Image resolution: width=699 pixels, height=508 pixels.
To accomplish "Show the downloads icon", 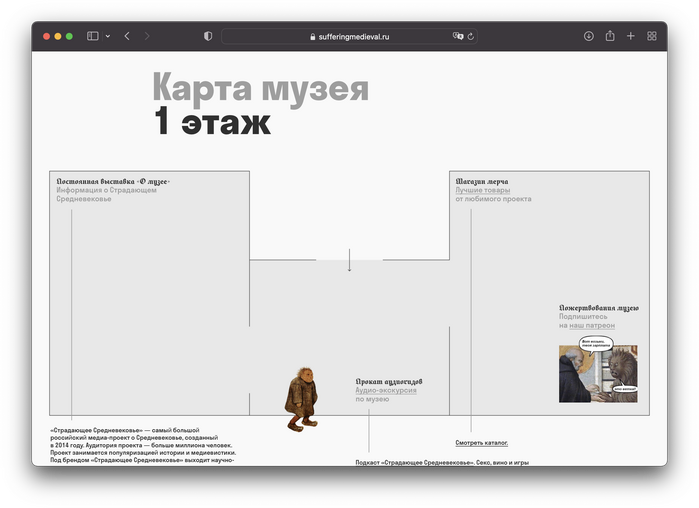I will pos(589,36).
